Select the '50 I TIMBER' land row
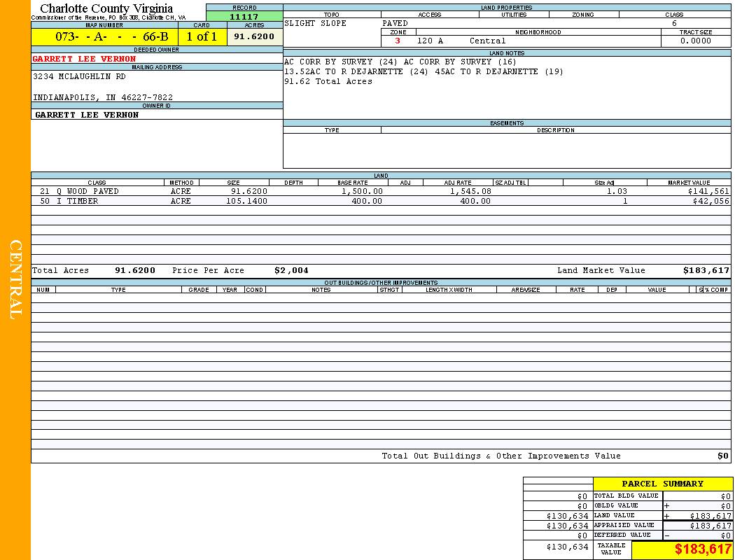 (69, 201)
